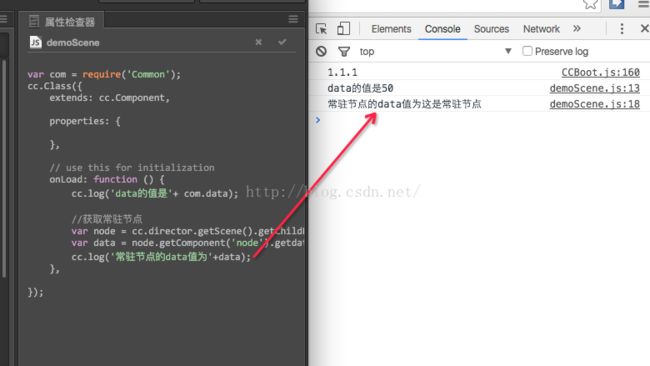650x366 pixels.
Task: Cancel script edits with the X icon
Action: click(x=258, y=42)
